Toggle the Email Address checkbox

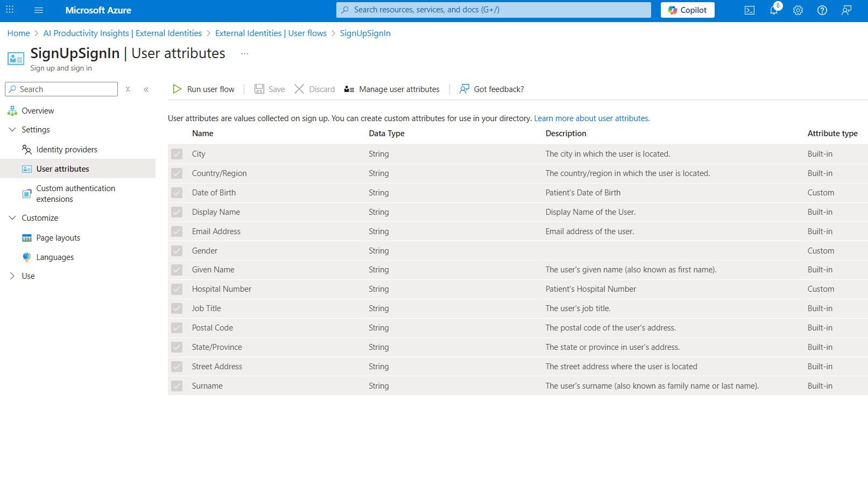(x=177, y=231)
